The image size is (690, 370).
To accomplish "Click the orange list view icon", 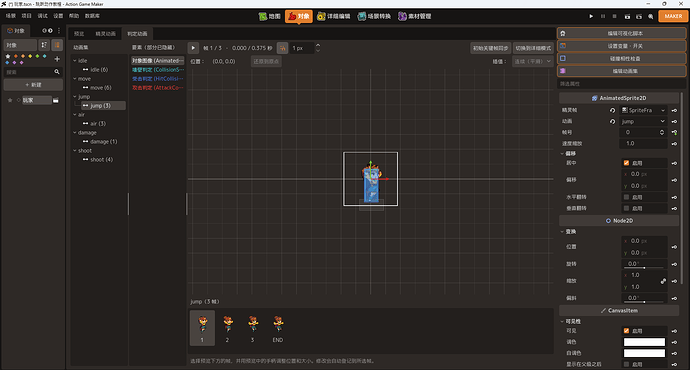I will [x=57, y=45].
